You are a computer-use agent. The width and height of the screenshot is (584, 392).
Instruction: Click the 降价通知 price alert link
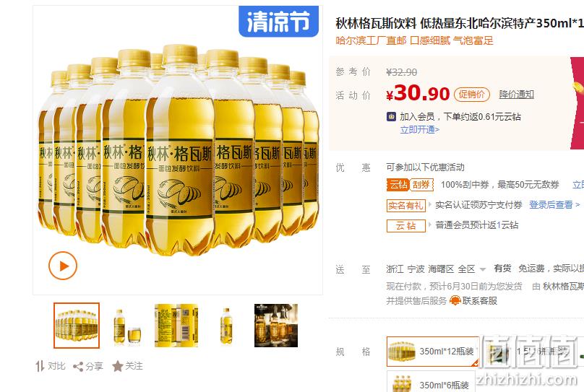pos(517,95)
